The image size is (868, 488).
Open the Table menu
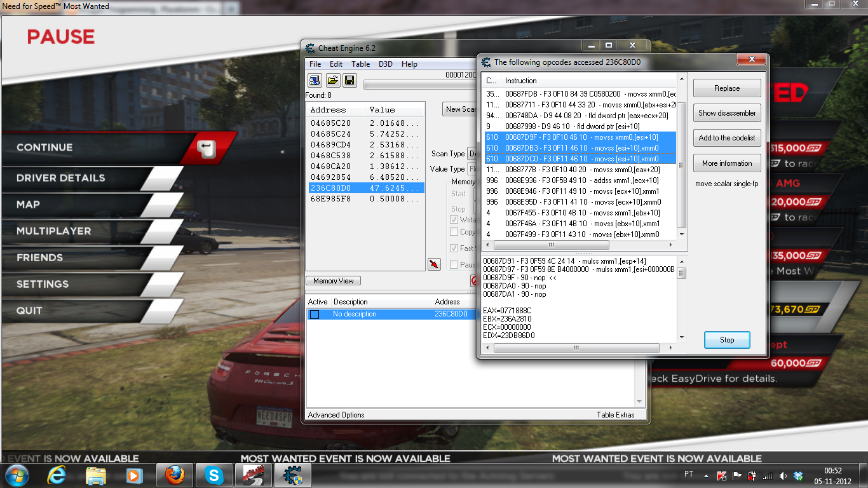[360, 64]
